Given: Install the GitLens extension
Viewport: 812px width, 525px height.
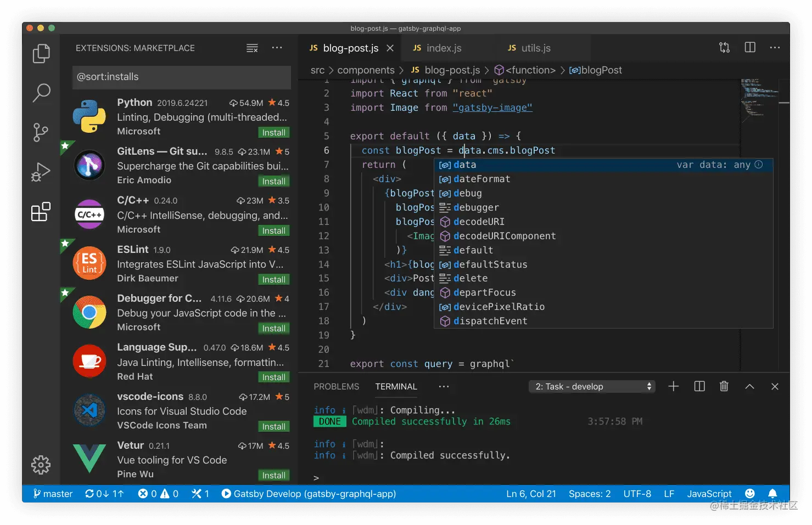Looking at the screenshot, I should pyautogui.click(x=273, y=181).
